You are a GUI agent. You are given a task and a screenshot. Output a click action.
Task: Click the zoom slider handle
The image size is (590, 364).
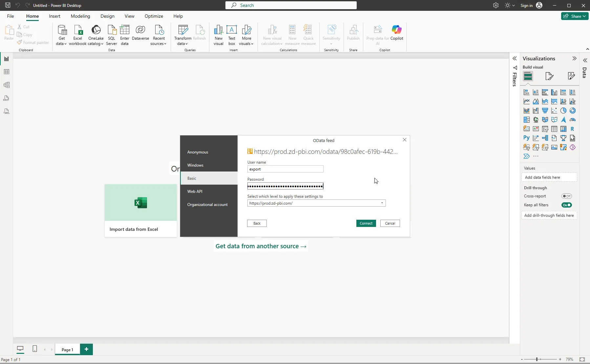(537, 359)
